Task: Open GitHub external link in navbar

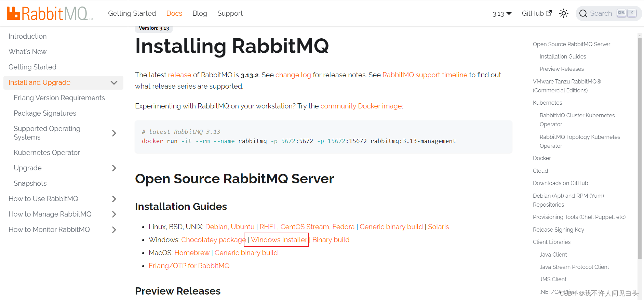Action: pyautogui.click(x=536, y=13)
